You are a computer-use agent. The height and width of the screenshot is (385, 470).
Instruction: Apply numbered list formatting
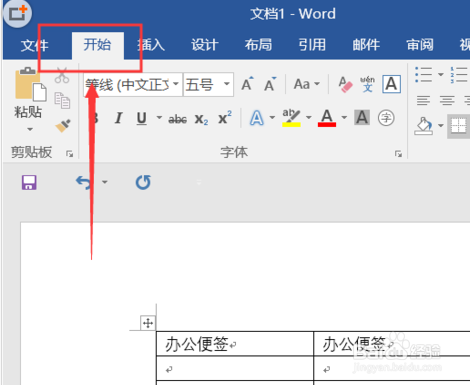(459, 75)
